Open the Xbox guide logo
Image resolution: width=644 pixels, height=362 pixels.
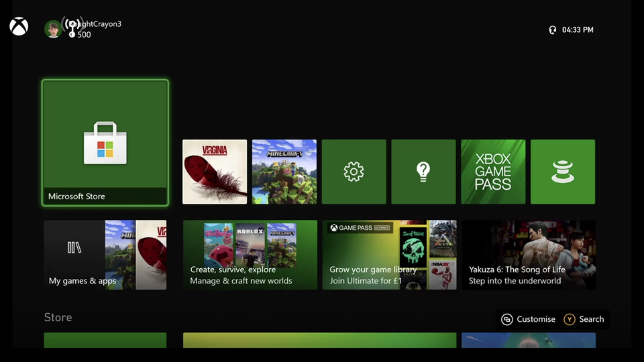click(x=19, y=27)
